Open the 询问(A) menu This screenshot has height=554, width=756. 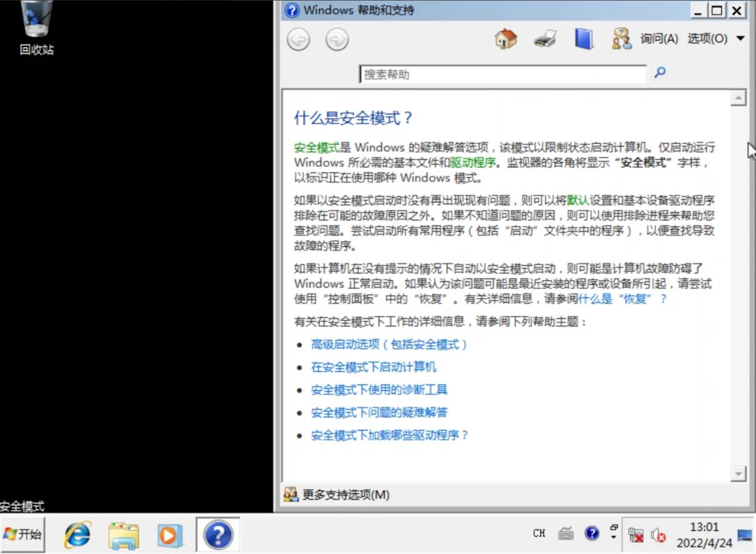(x=659, y=38)
